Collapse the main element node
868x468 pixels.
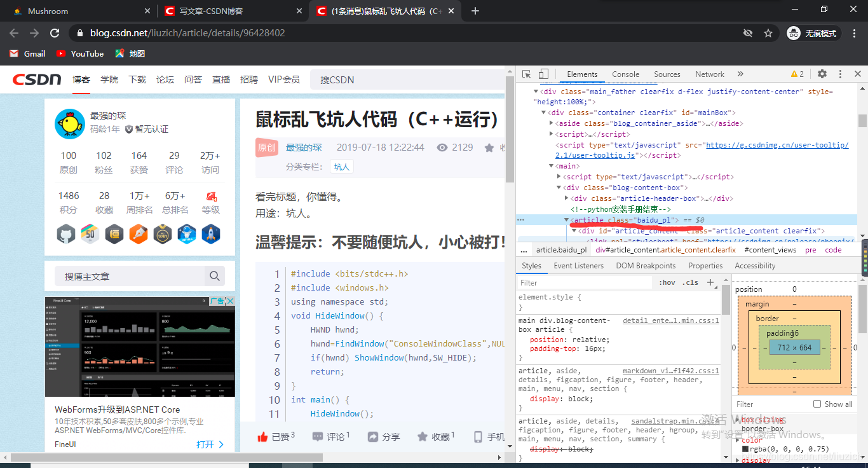point(551,166)
